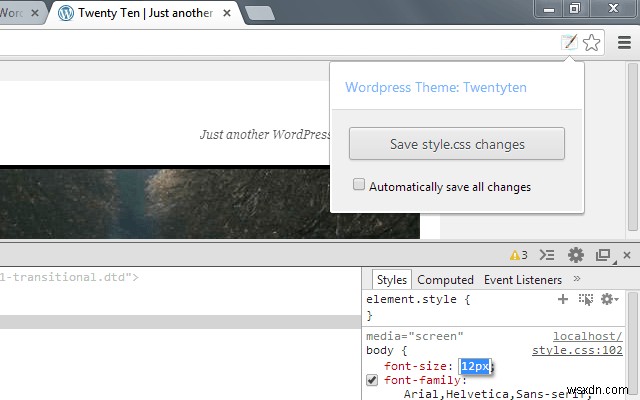
Task: Click the font-size property name
Action: [x=415, y=366]
